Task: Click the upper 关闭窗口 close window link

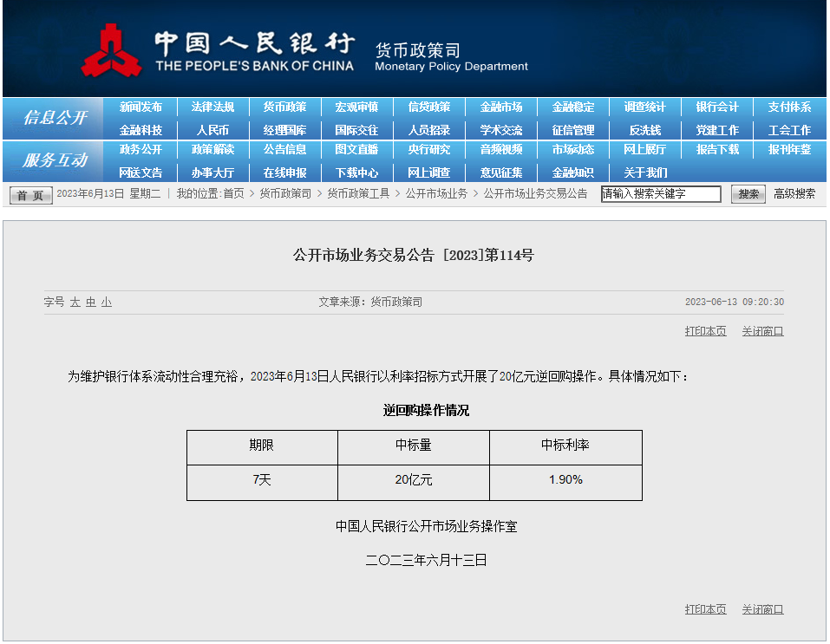Action: pyautogui.click(x=762, y=331)
